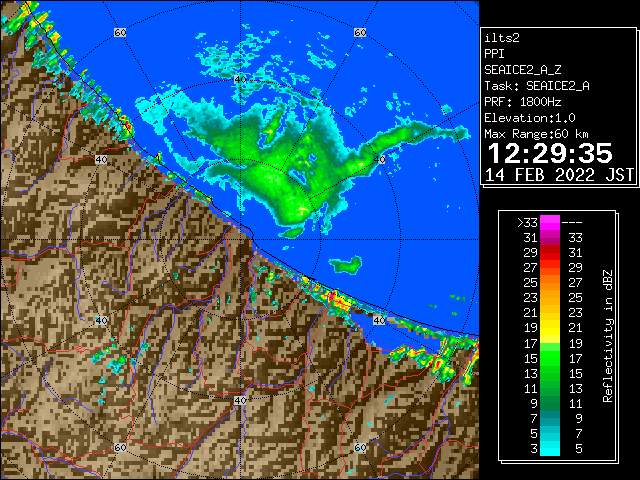The image size is (640, 480).
Task: Click the "40" range label directly north of the radar
Action: tap(240, 80)
